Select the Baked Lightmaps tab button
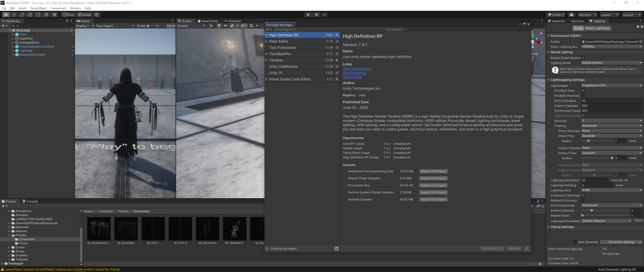This screenshot has height=272, width=644. pyautogui.click(x=597, y=28)
